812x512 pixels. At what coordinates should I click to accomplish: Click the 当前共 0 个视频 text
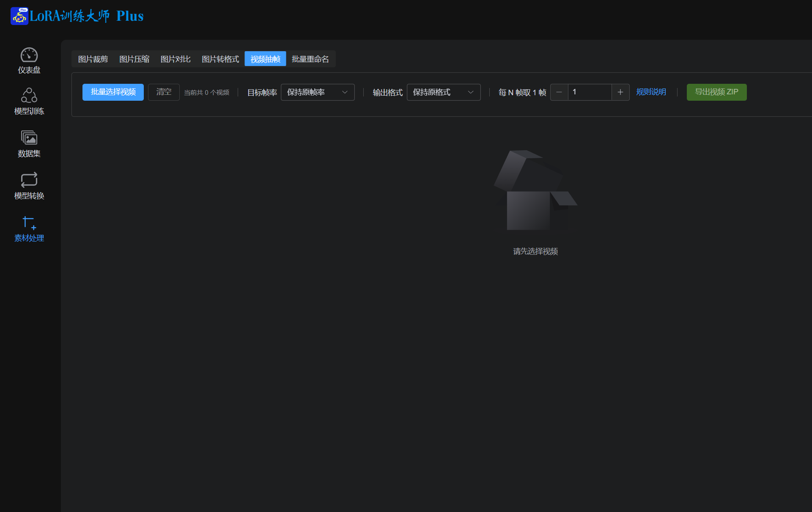point(207,92)
